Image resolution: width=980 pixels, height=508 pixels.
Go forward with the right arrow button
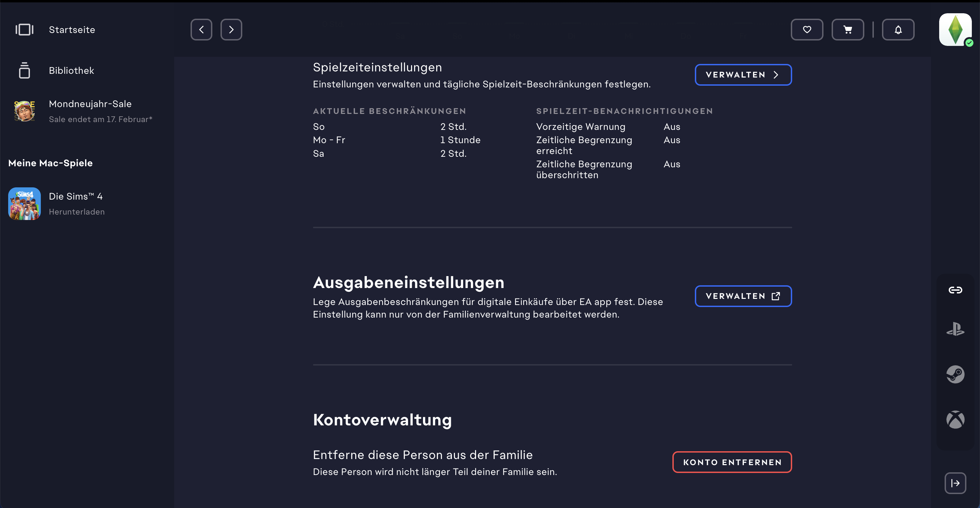(x=231, y=30)
